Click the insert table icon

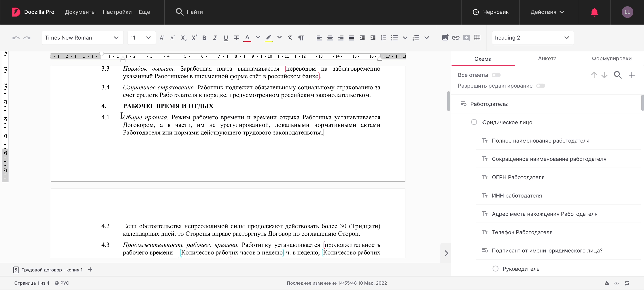(477, 38)
